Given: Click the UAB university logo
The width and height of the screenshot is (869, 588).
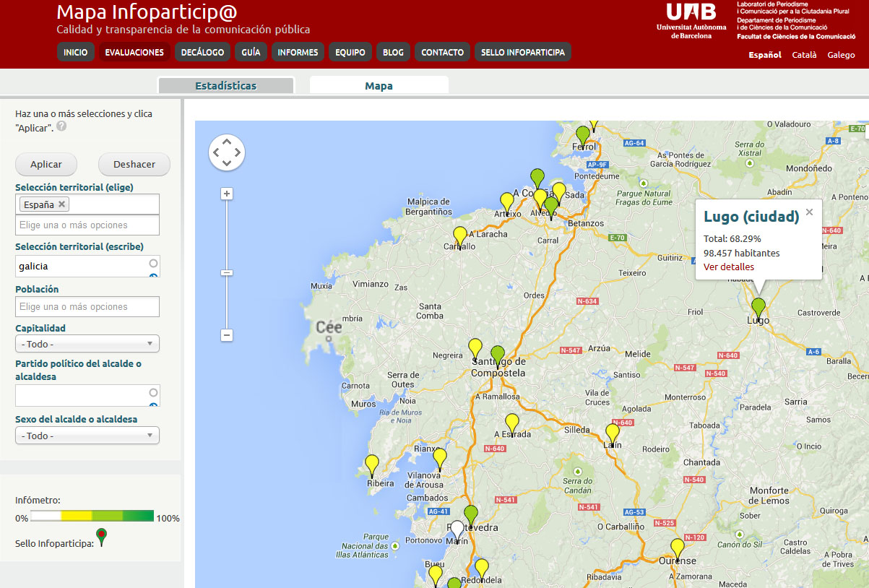Looking at the screenshot, I should pyautogui.click(x=692, y=20).
